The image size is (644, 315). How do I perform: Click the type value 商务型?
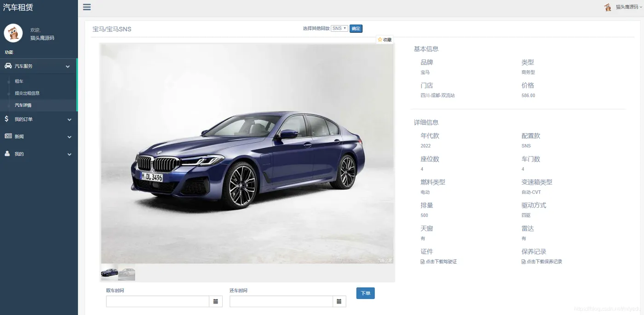pyautogui.click(x=528, y=72)
